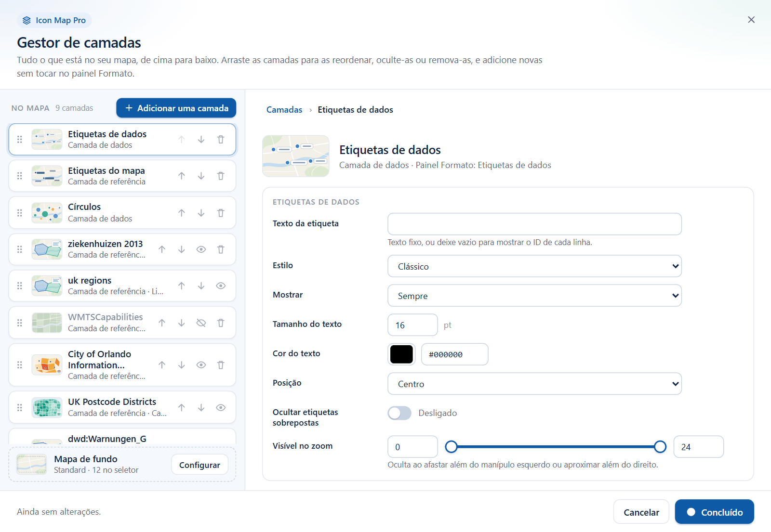Image resolution: width=771 pixels, height=532 pixels.
Task: Move City of Orlando layer down
Action: (182, 365)
